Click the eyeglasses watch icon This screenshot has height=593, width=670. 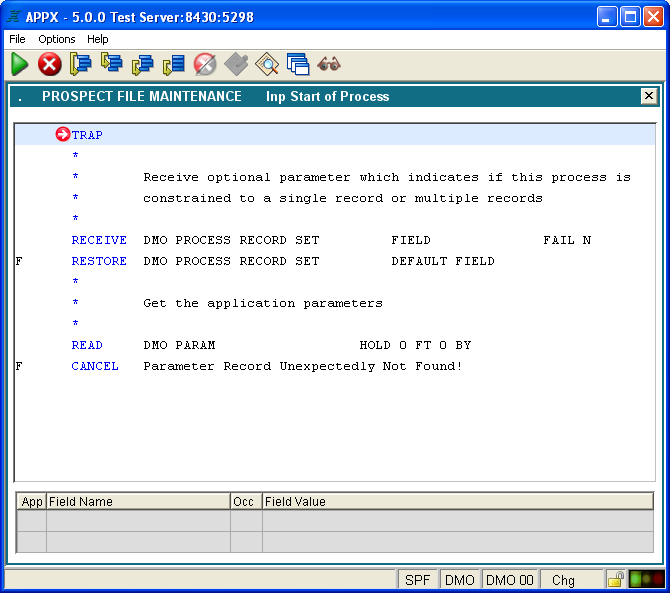click(329, 64)
